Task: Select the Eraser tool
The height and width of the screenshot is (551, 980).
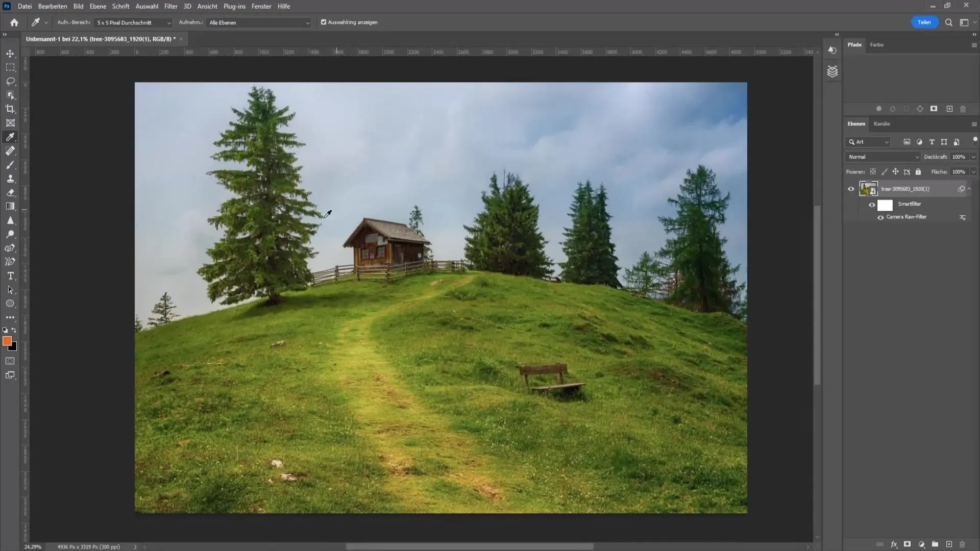Action: click(10, 192)
